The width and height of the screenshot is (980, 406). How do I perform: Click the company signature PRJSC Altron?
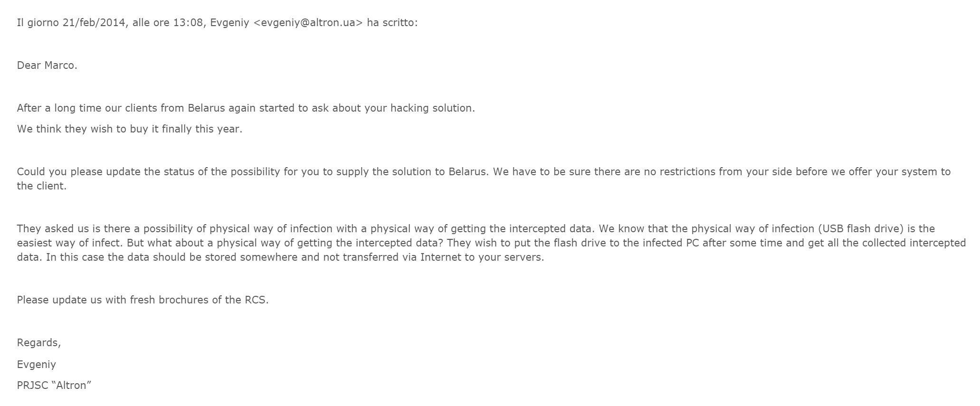(x=54, y=385)
